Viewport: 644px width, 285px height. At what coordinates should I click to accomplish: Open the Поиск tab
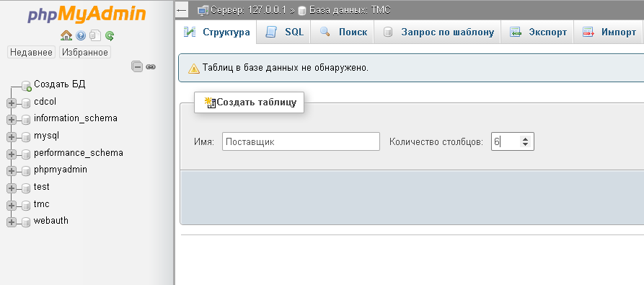pyautogui.click(x=343, y=32)
